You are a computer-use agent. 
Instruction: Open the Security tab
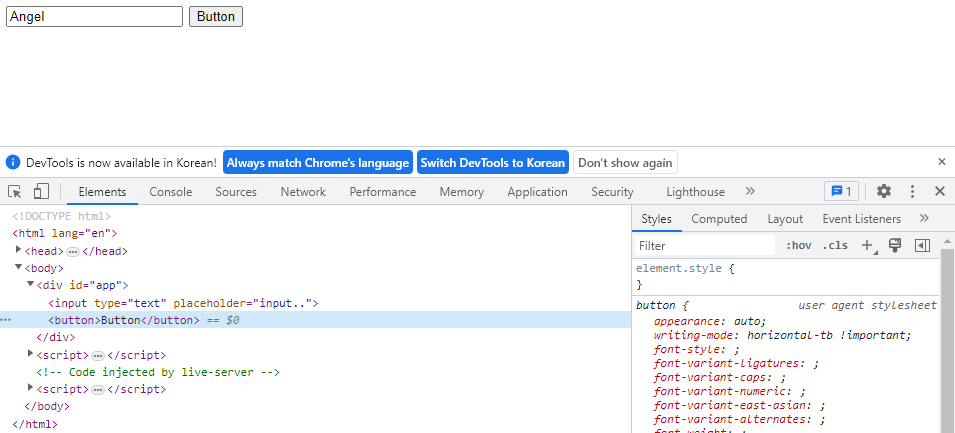[x=612, y=192]
